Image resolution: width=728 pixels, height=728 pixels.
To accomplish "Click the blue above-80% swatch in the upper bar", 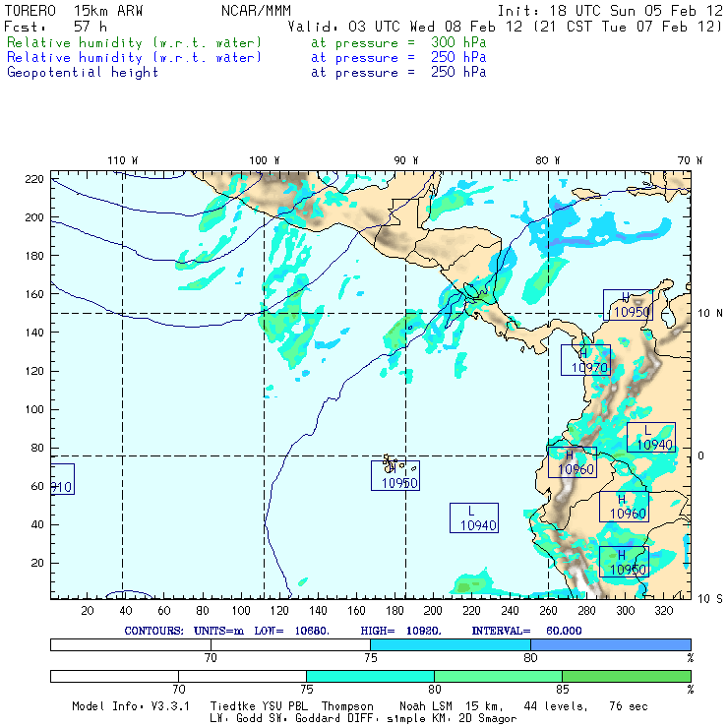I will click(x=610, y=643).
